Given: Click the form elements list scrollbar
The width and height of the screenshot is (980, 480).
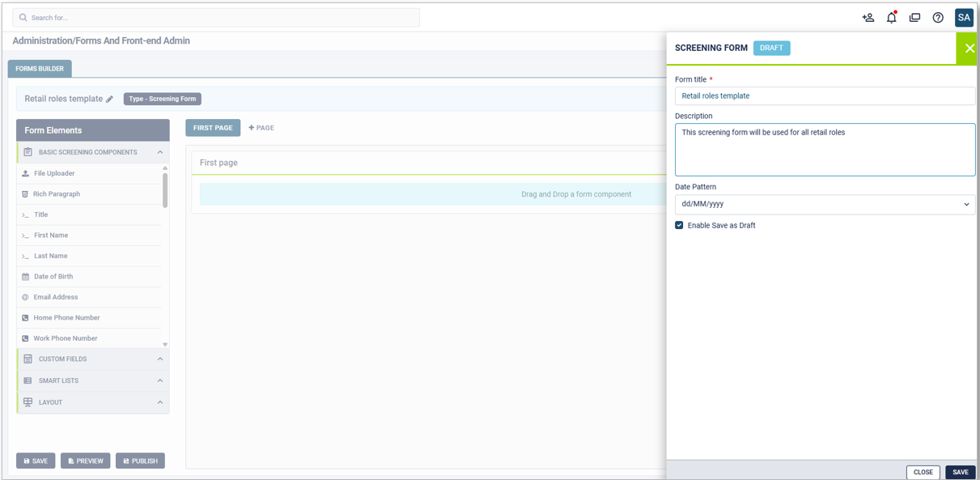Looking at the screenshot, I should [165, 190].
